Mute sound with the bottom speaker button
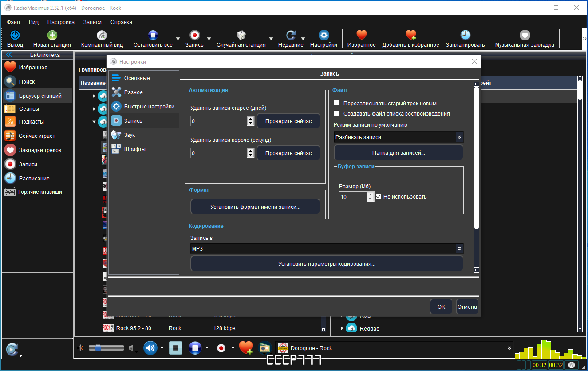 tap(150, 348)
